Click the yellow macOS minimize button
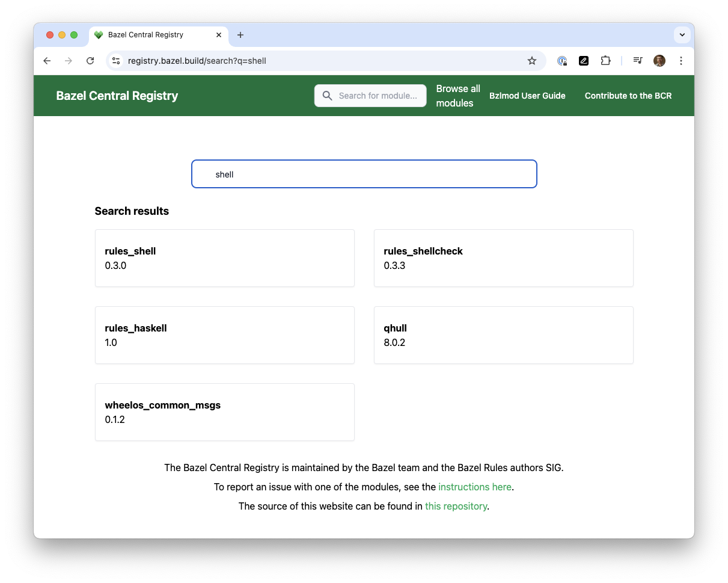The width and height of the screenshot is (728, 583). click(x=62, y=35)
